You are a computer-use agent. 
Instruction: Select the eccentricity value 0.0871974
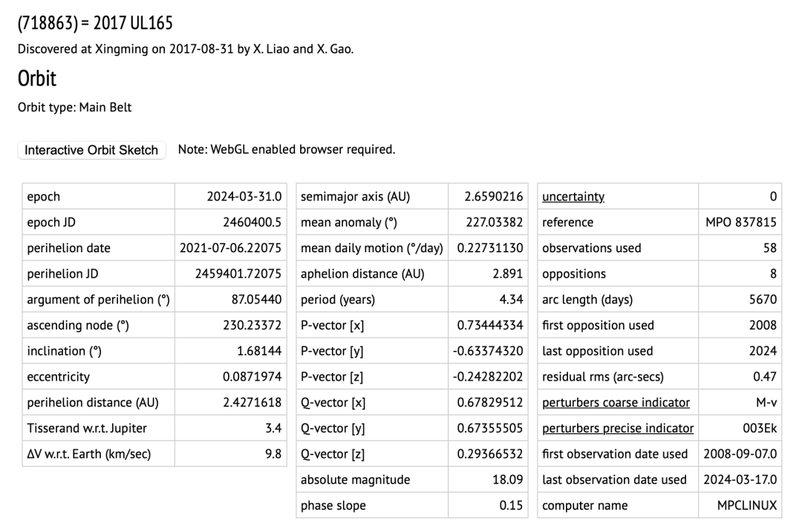coord(252,376)
